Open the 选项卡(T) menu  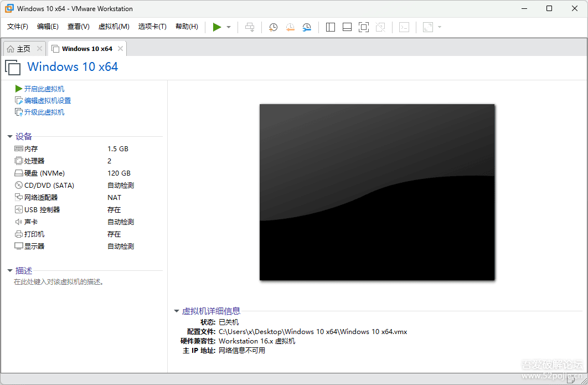(x=152, y=27)
